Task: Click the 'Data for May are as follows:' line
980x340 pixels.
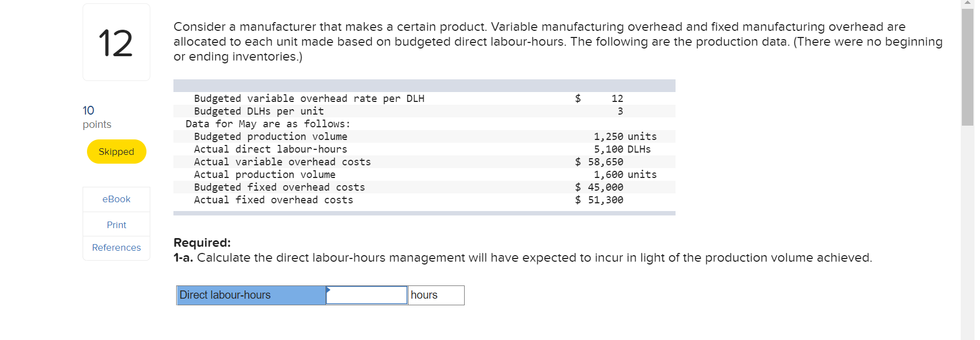Action: (268, 124)
